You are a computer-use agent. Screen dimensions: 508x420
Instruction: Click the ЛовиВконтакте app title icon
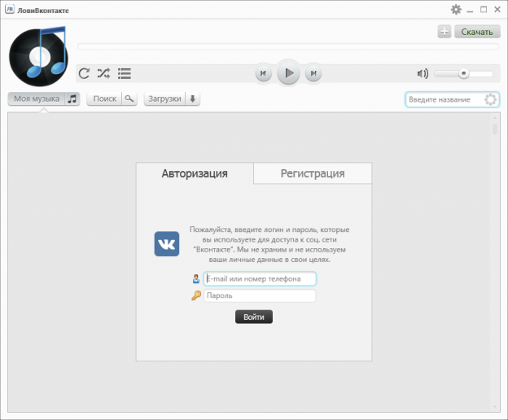point(10,10)
